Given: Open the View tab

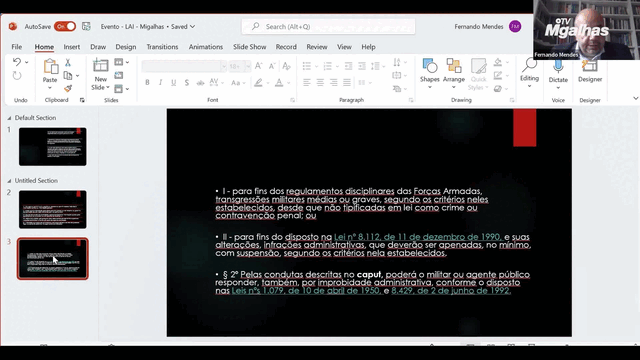Looking at the screenshot, I should [344, 47].
